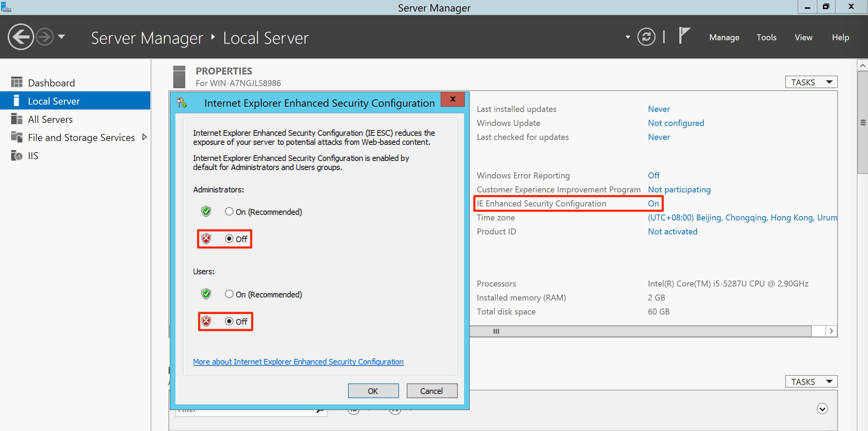
Task: Confirm the dialog with OK
Action: click(x=373, y=391)
